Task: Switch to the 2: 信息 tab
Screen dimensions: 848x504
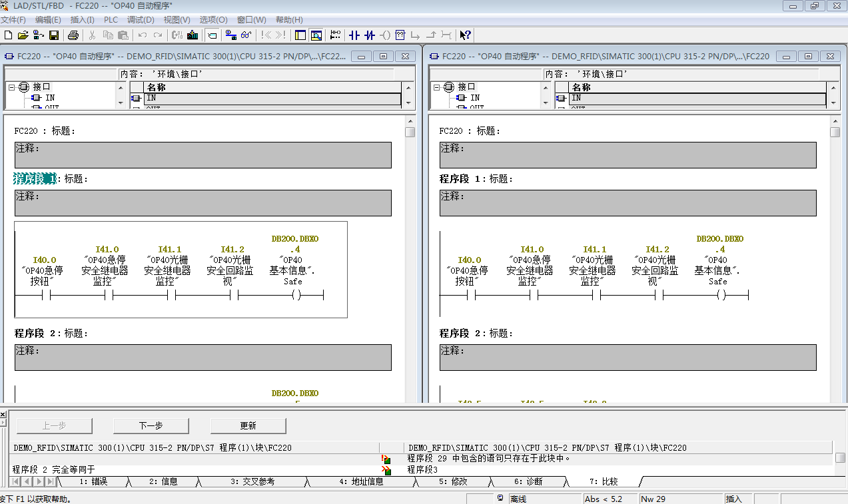Action: [163, 481]
